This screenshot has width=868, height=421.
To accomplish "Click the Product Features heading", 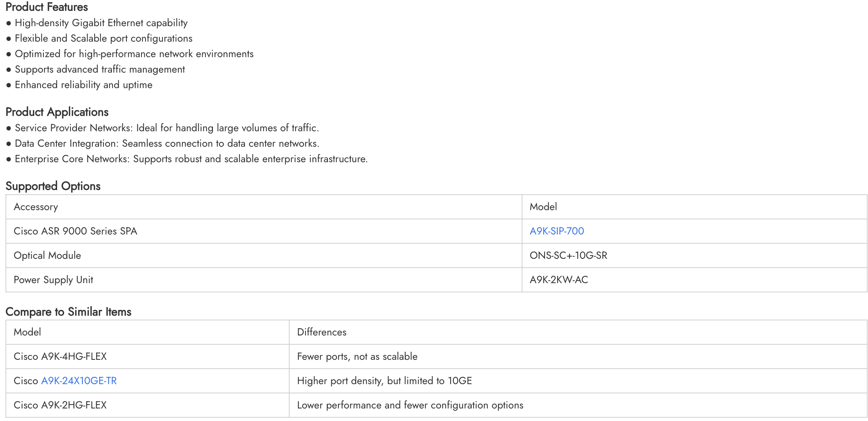I will point(47,7).
